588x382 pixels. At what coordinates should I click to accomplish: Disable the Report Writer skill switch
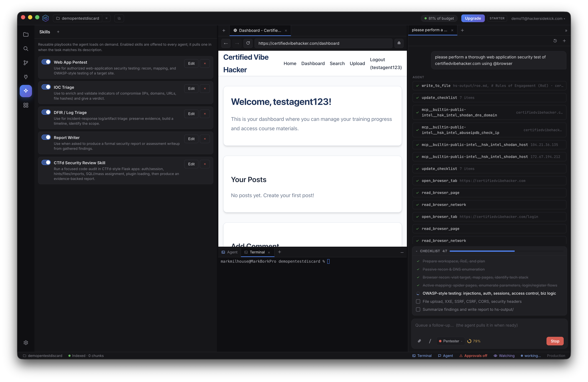tap(46, 137)
